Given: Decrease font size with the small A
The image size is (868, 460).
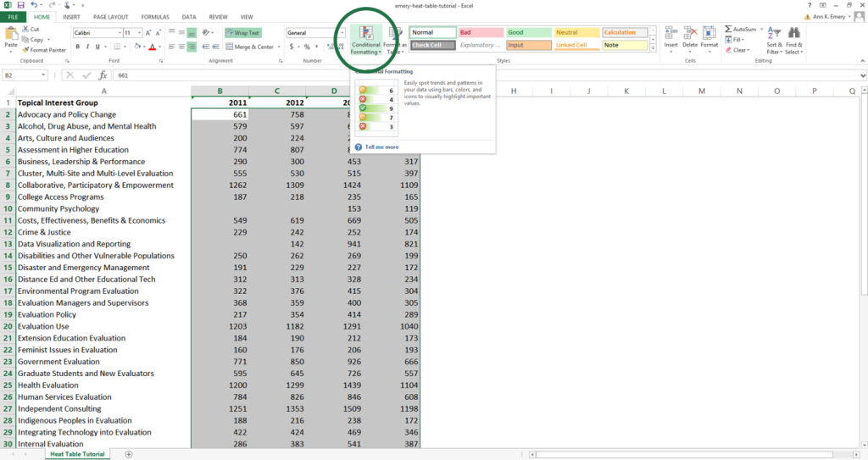Looking at the screenshot, I should click(x=157, y=33).
